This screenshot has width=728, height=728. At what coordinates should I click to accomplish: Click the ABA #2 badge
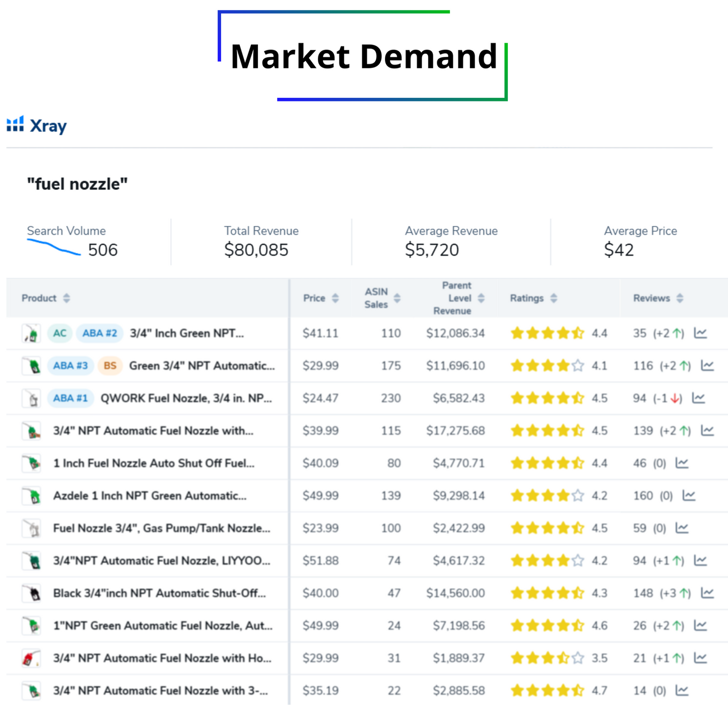click(100, 333)
